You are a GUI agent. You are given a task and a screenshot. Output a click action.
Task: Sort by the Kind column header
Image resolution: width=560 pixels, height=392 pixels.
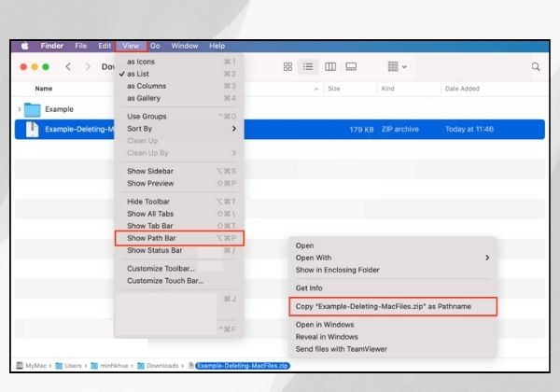click(x=388, y=89)
